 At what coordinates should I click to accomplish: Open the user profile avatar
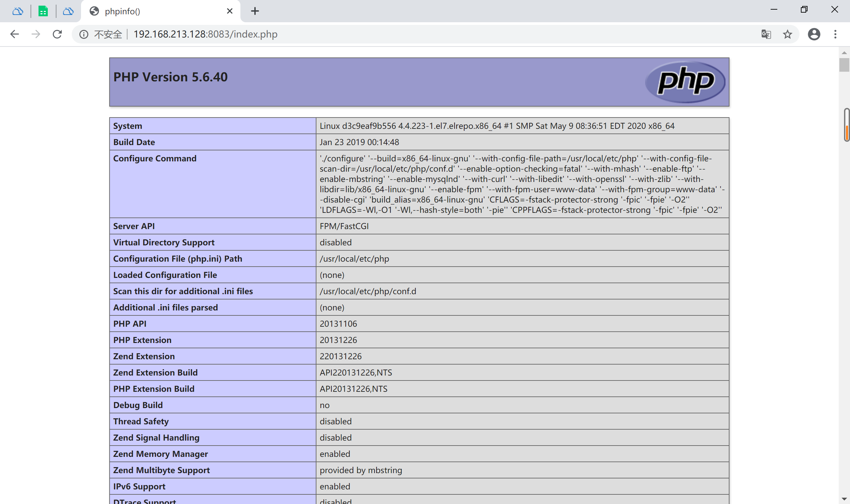pyautogui.click(x=814, y=34)
